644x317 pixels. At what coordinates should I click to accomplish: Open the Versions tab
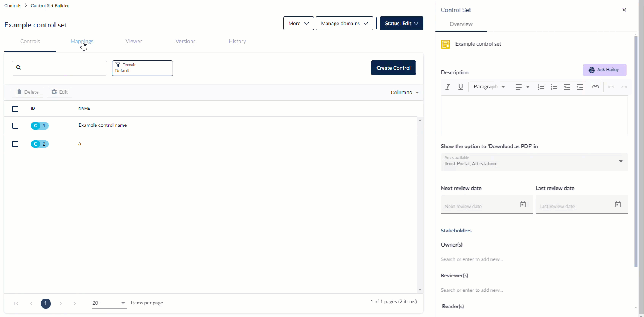point(186,41)
